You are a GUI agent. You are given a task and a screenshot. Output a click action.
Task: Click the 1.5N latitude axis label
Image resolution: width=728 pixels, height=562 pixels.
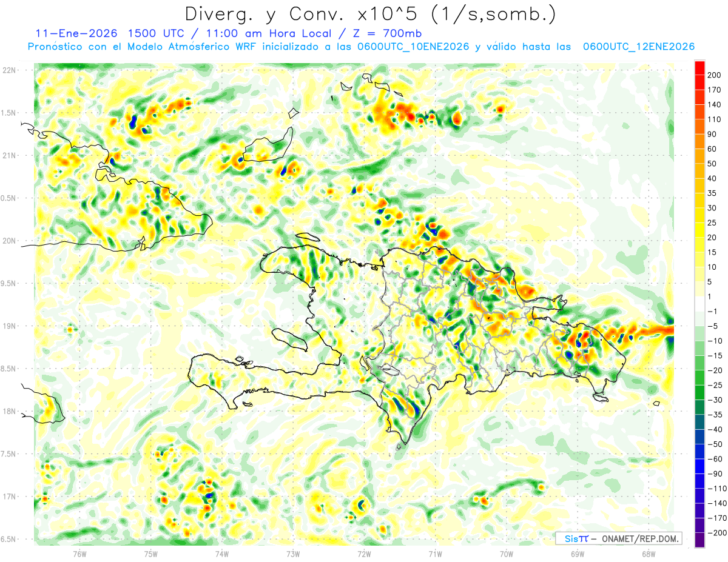point(9,113)
